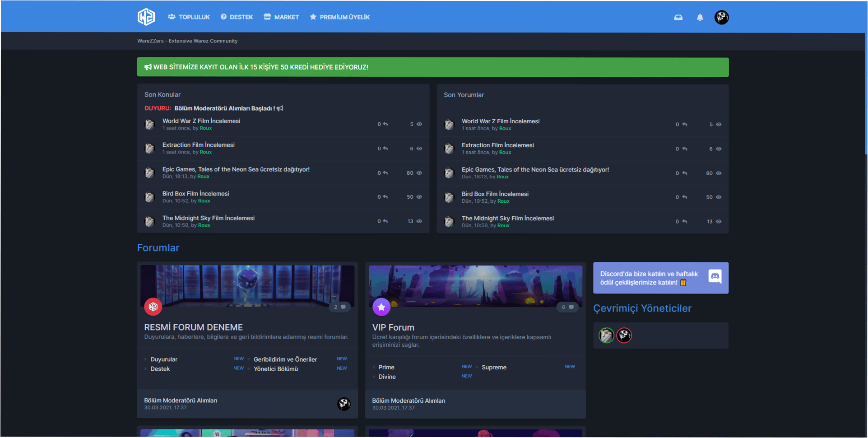The height and width of the screenshot is (438, 868).
Task: Go to the MARKET page
Action: click(282, 17)
